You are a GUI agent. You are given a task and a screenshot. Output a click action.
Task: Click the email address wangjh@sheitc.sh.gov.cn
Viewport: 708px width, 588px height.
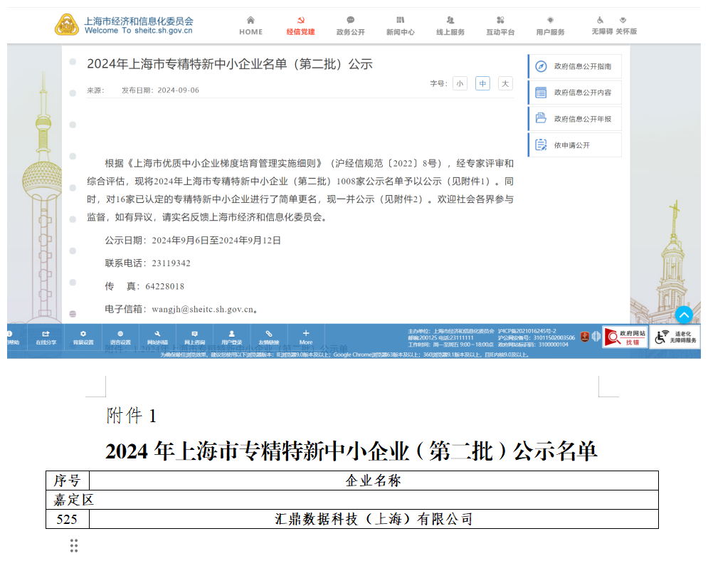pyautogui.click(x=202, y=310)
